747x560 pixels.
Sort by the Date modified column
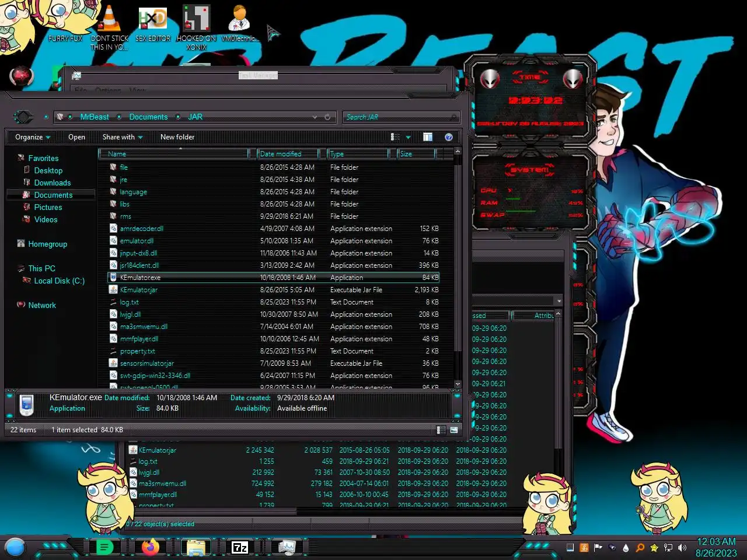tap(289, 154)
